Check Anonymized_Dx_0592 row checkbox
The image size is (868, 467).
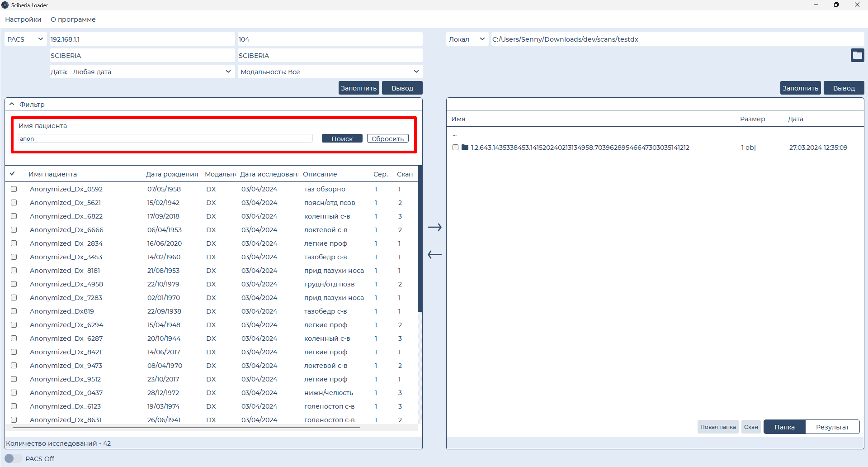coord(14,189)
